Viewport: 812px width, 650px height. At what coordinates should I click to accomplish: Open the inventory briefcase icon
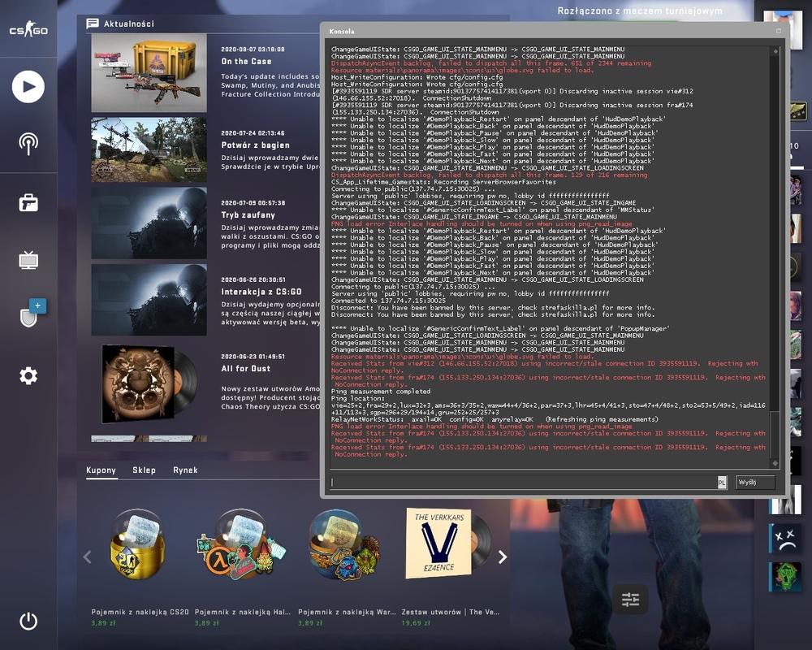pos(28,202)
